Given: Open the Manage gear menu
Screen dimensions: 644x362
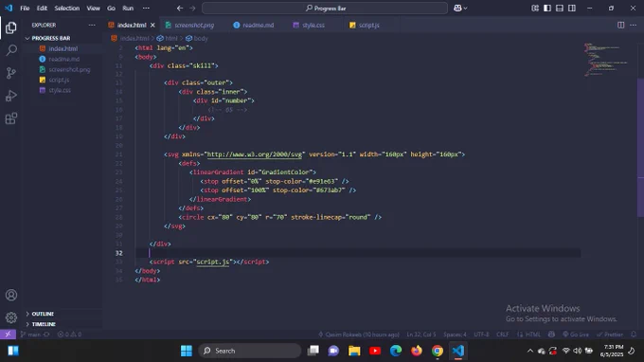Looking at the screenshot, I should coord(11,317).
